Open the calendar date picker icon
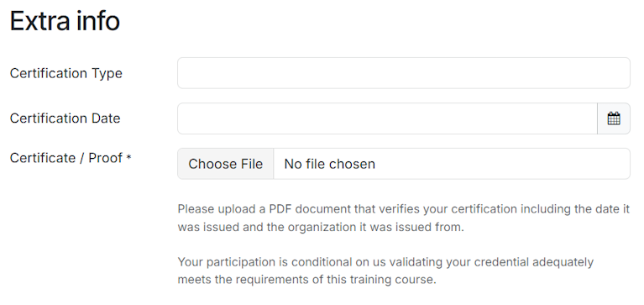The height and width of the screenshot is (305, 644). [614, 118]
